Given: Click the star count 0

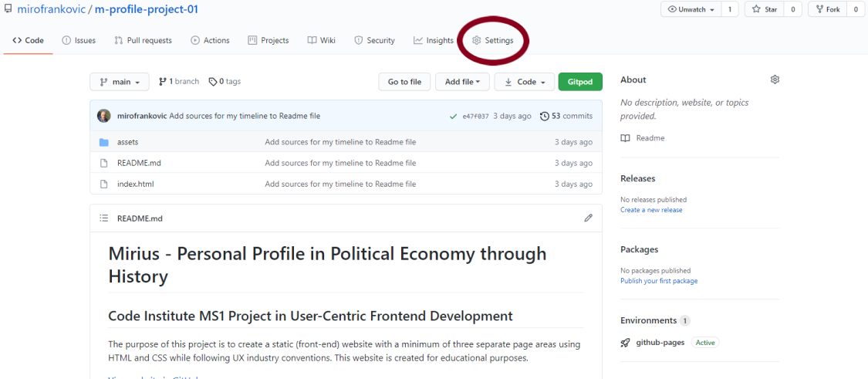Looking at the screenshot, I should 792,9.
